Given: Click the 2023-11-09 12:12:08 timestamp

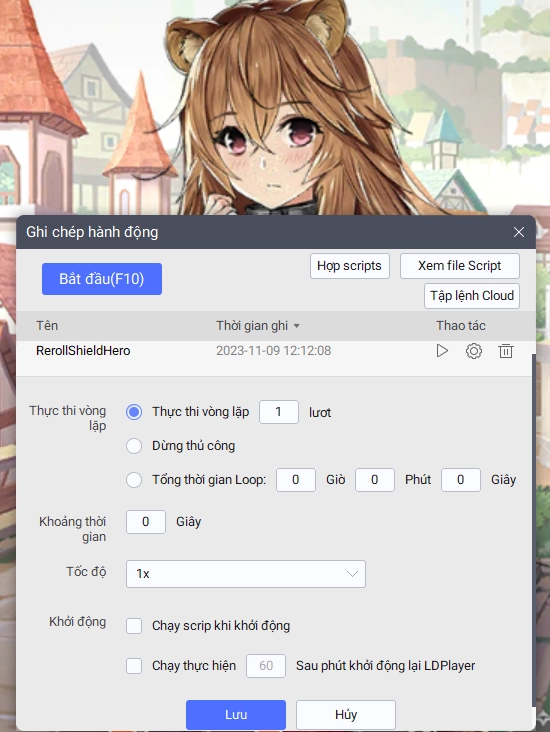Looking at the screenshot, I should click(x=274, y=351).
